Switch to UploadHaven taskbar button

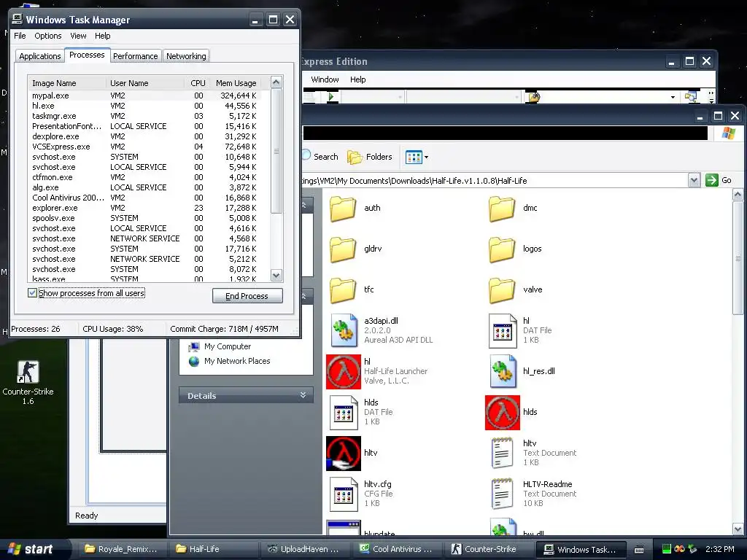point(304,549)
